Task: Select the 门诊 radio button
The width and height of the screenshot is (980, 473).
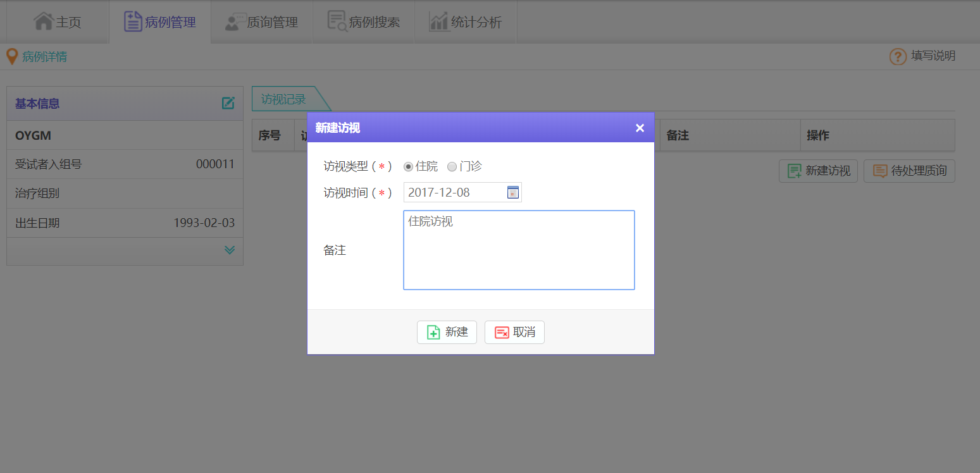Action: 452,167
